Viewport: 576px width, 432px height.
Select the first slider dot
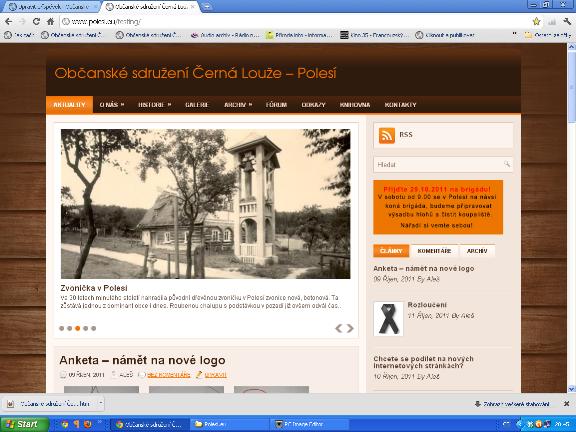[x=61, y=328]
